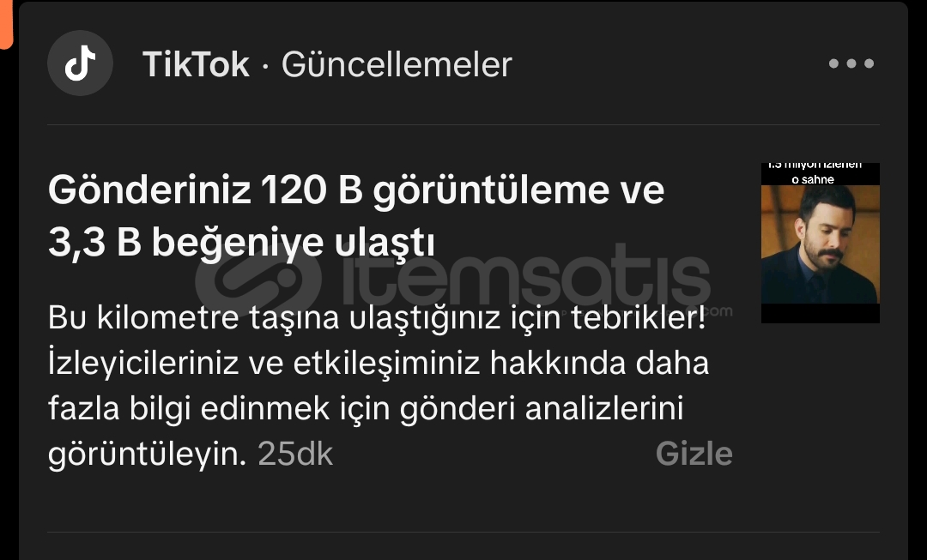The height and width of the screenshot is (560, 927).
Task: Click the 3,3 B beğeniye ulaştı line
Action: tap(241, 243)
